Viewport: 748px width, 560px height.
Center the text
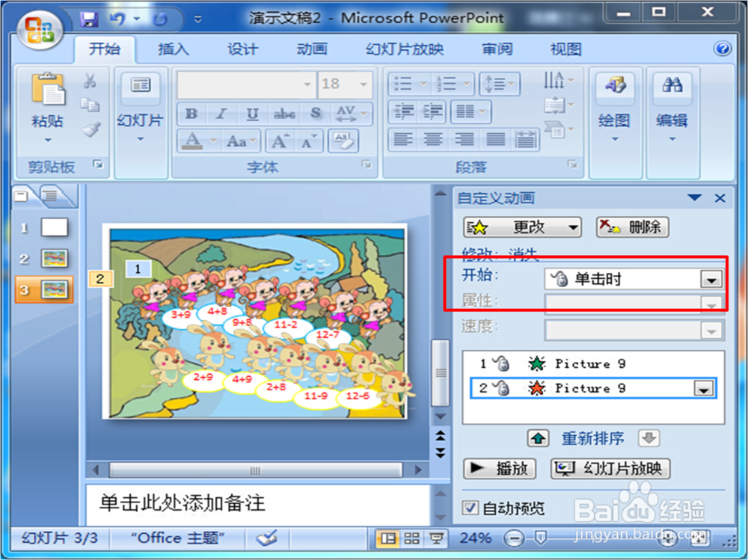click(433, 140)
